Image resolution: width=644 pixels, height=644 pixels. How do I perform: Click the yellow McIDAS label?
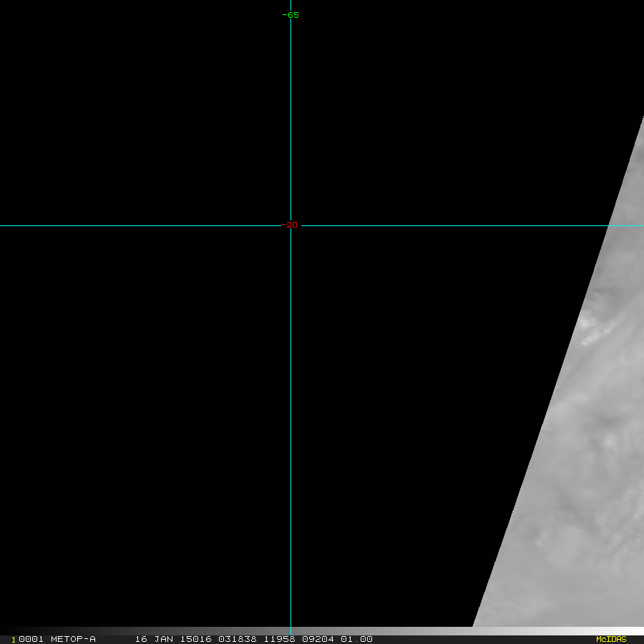[x=610, y=639]
